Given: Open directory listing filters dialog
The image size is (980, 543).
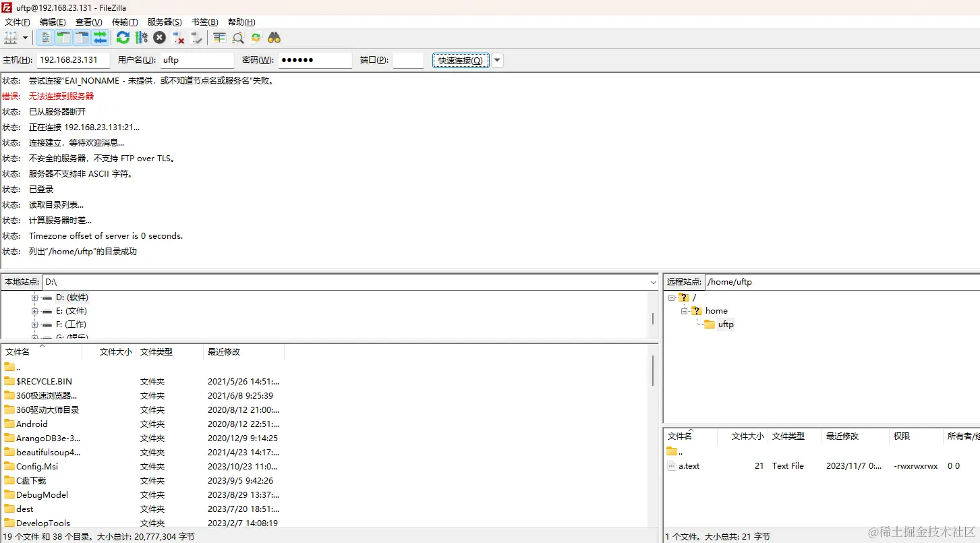Looking at the screenshot, I should coord(219,38).
